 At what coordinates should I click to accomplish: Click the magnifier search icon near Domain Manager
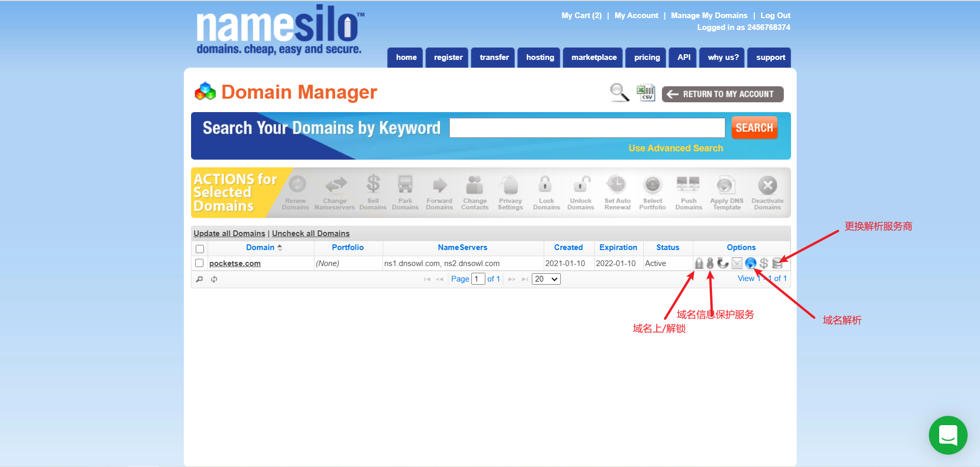tap(619, 93)
